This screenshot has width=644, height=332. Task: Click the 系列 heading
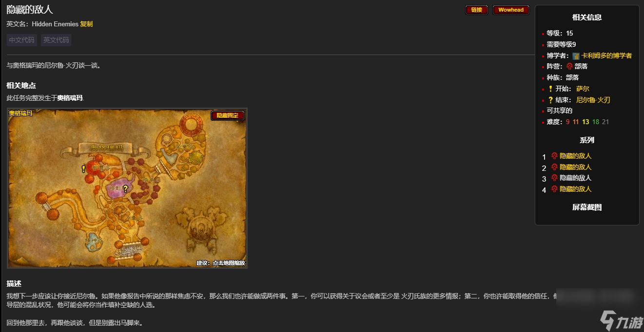[x=587, y=140]
